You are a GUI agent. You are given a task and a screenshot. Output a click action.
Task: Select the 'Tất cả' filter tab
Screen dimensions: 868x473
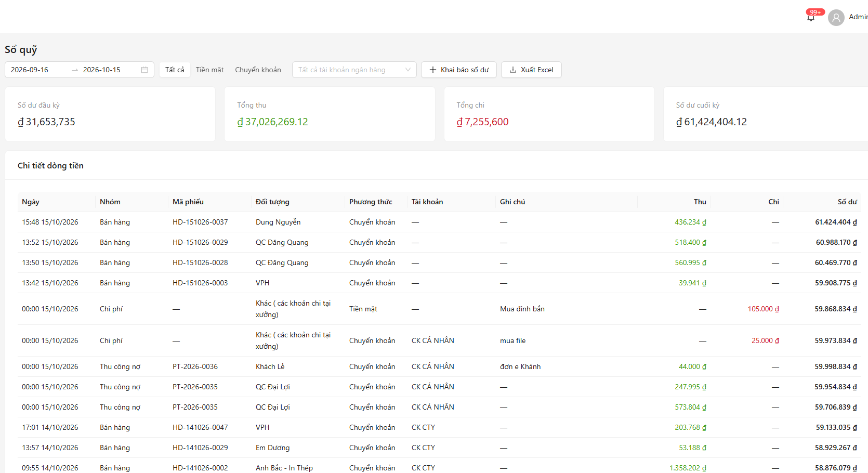(x=175, y=70)
